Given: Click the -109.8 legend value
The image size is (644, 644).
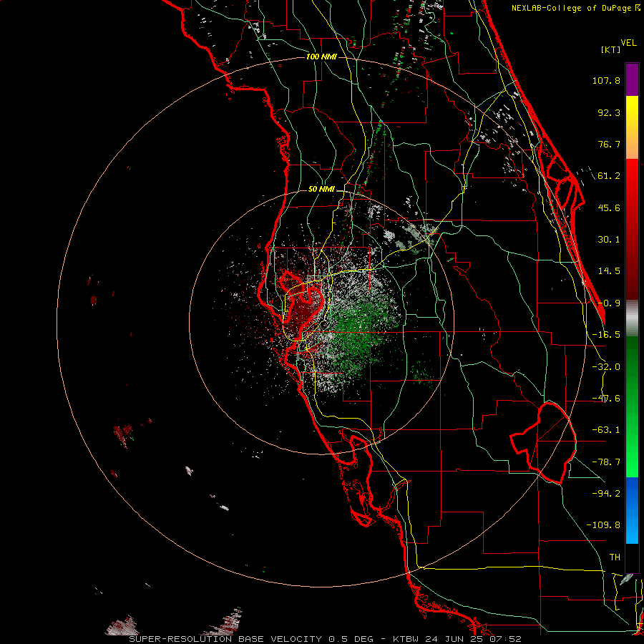Looking at the screenshot, I should [x=603, y=525].
